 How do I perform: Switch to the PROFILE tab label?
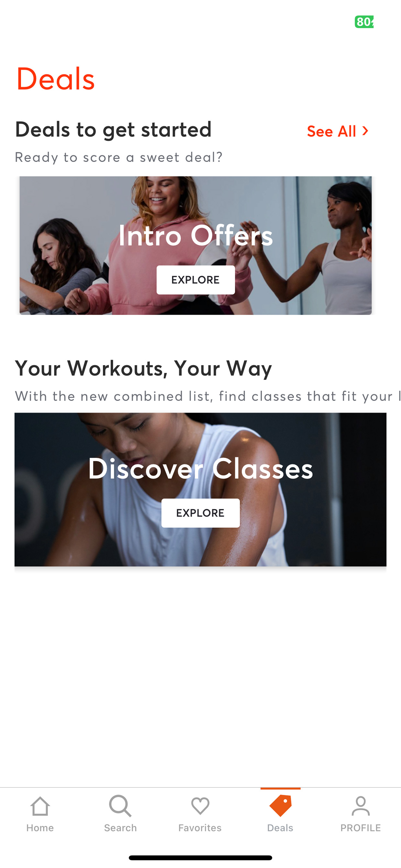point(361,828)
